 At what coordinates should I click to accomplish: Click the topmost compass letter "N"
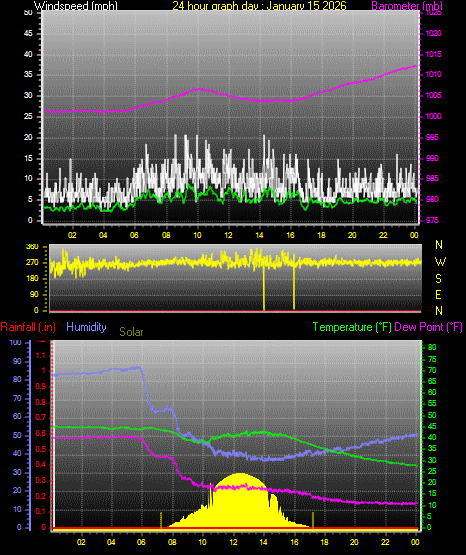coord(439,245)
